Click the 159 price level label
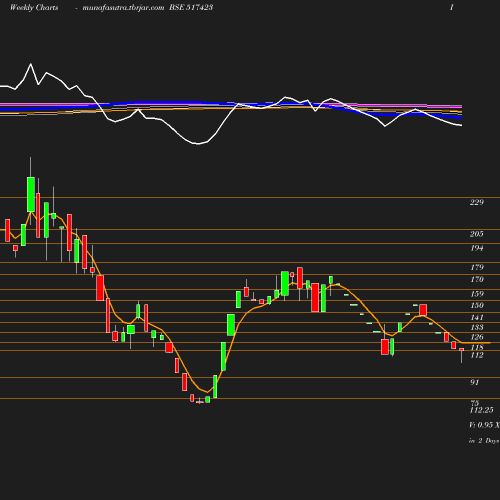The image size is (500, 500). tap(477, 294)
